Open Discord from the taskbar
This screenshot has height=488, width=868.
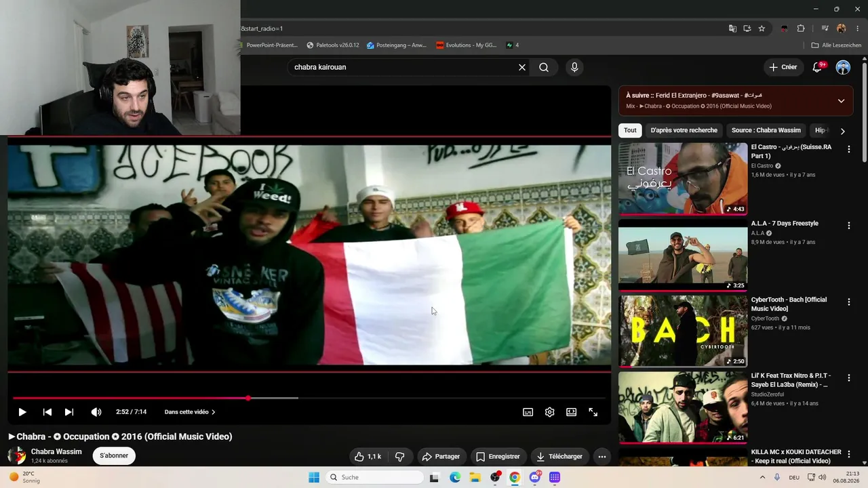534,477
